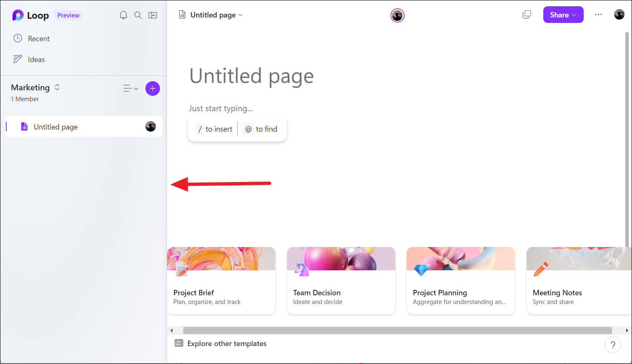This screenshot has height=364, width=632.
Task: Click the copy as Loop component icon
Action: coord(527,15)
